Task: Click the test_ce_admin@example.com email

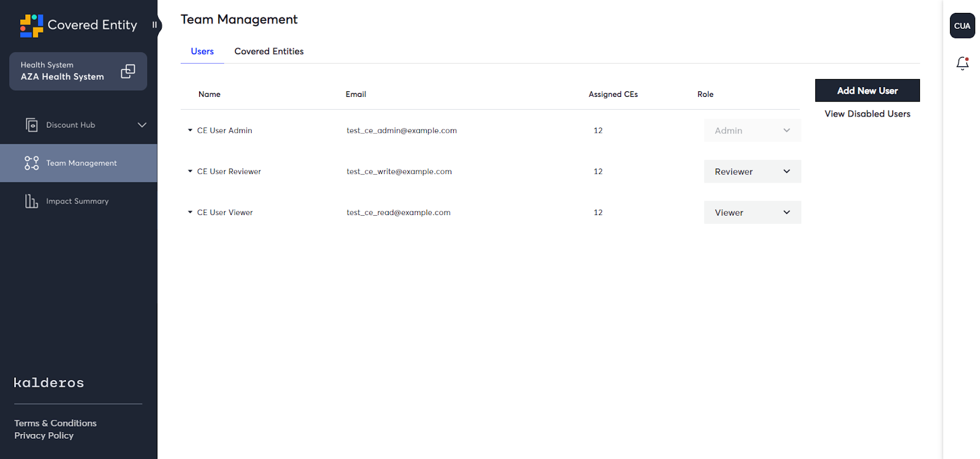Action: coord(402,131)
